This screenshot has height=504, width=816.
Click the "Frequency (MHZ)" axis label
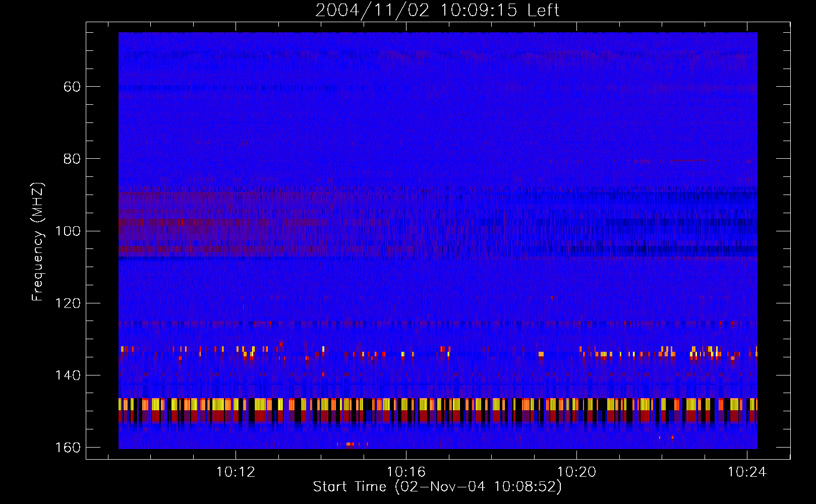click(x=38, y=241)
